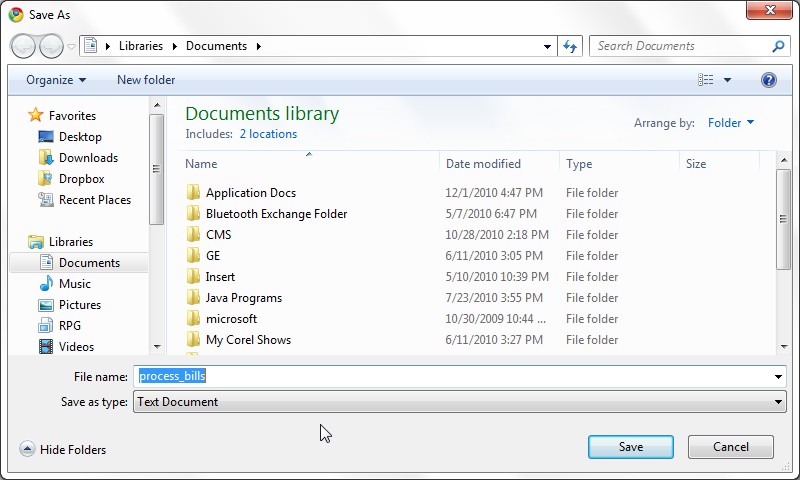Open the Arrange by Folder dropdown
Screen dimensions: 800x480
tap(731, 123)
